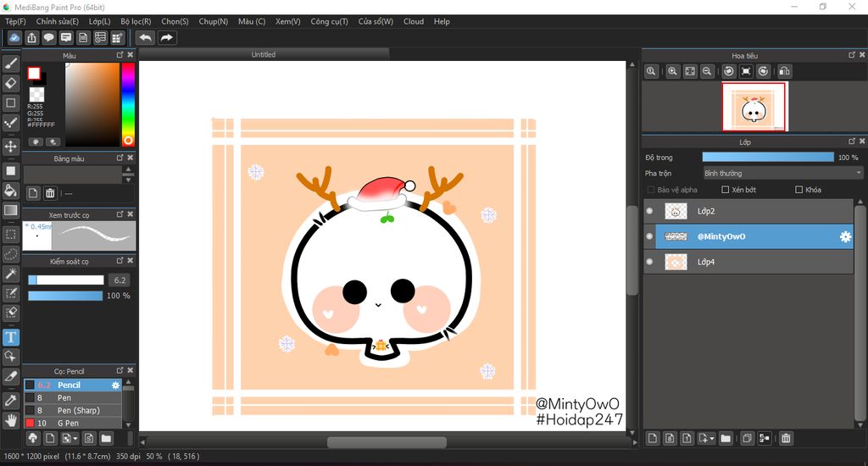Select the Move tool
This screenshot has height=466, width=868.
(x=10, y=147)
